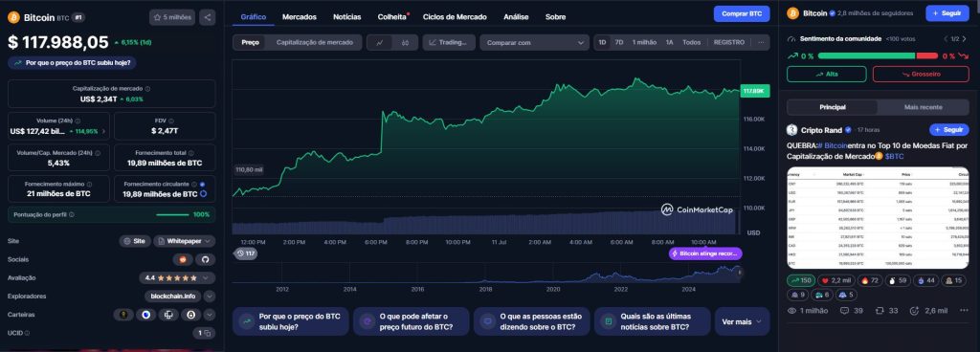This screenshot has width=980, height=352.
Task: Set chart range to 1D
Action: click(603, 42)
